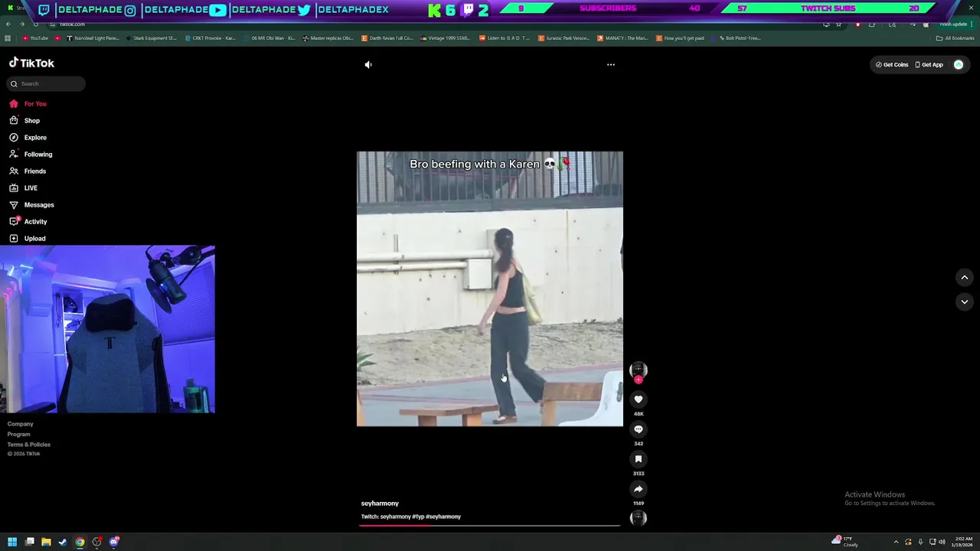
Task: Click the seyharmony username link
Action: point(380,504)
